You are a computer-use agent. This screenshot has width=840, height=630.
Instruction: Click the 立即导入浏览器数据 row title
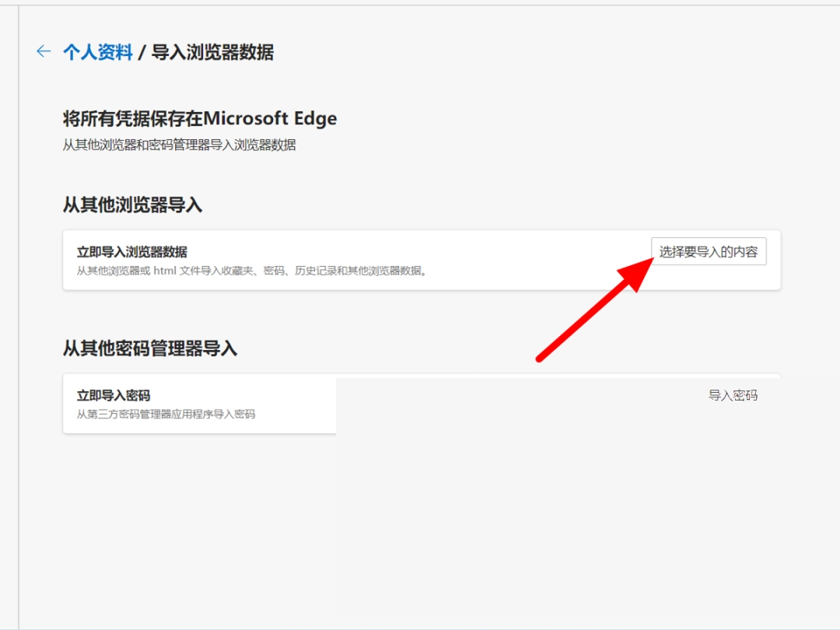point(131,252)
